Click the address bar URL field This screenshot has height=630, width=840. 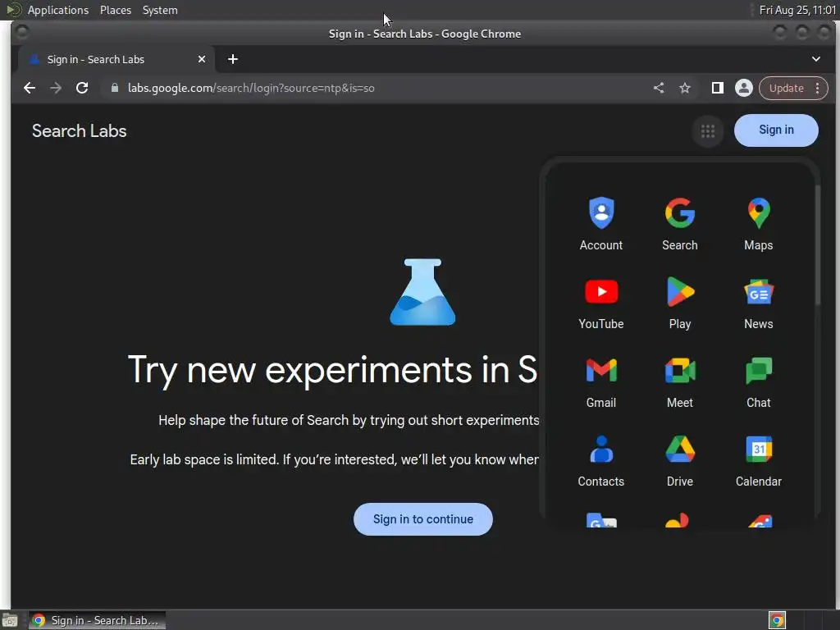coord(375,88)
